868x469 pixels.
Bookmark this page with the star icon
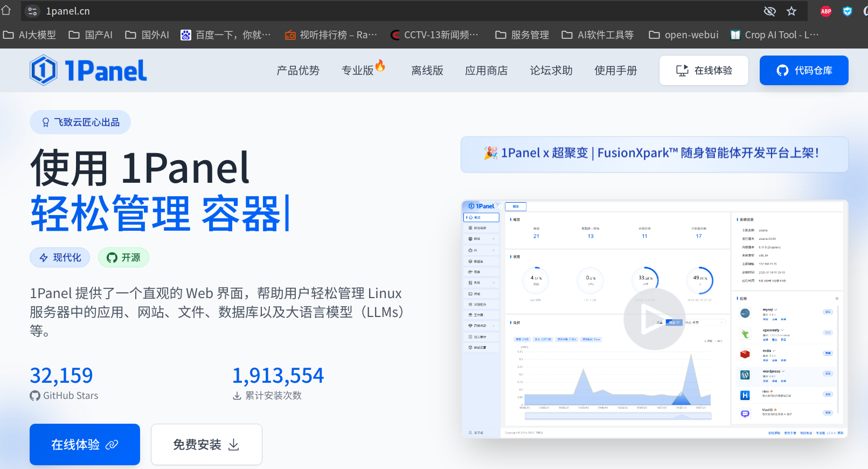tap(791, 11)
